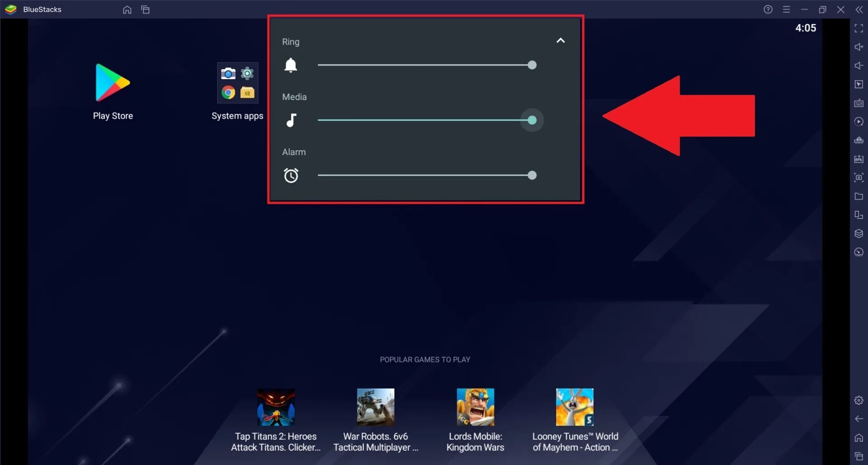Open the RTS memory trim icon

[859, 140]
